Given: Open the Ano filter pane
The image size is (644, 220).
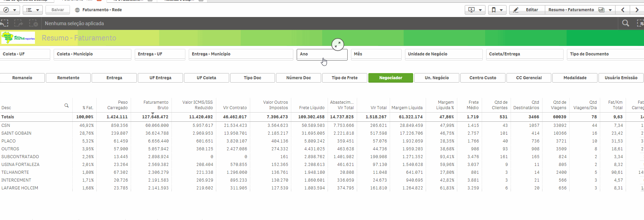Looking at the screenshot, I should (322, 54).
